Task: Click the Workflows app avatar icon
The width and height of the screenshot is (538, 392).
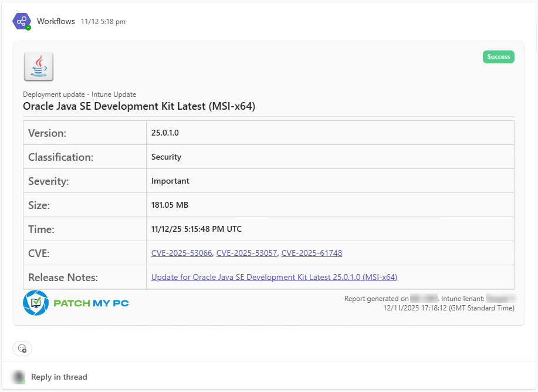Action: point(21,21)
